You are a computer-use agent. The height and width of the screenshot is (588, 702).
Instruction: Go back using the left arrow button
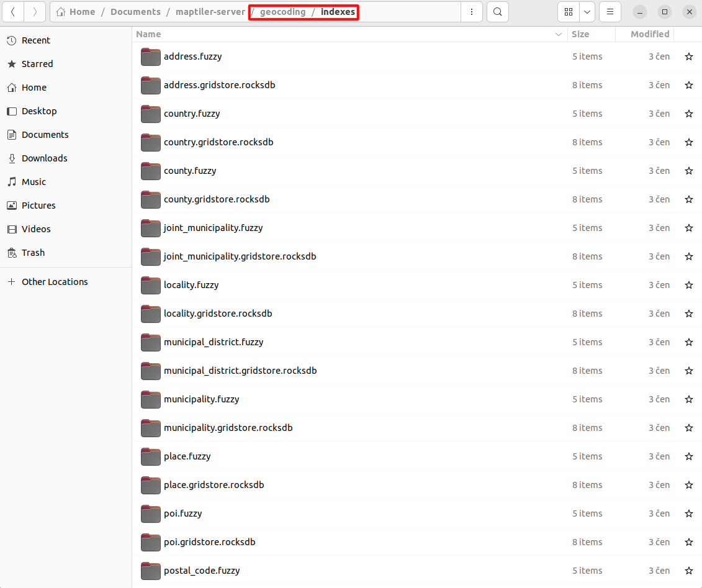[13, 12]
